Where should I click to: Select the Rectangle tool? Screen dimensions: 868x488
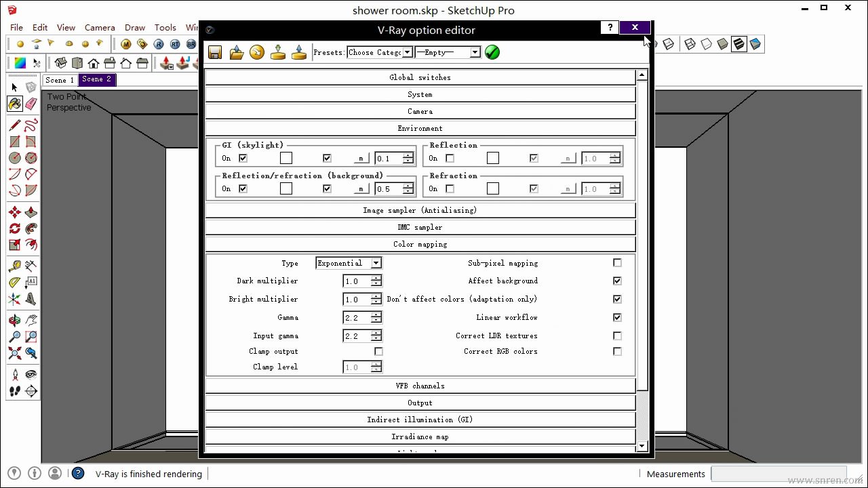tap(14, 142)
